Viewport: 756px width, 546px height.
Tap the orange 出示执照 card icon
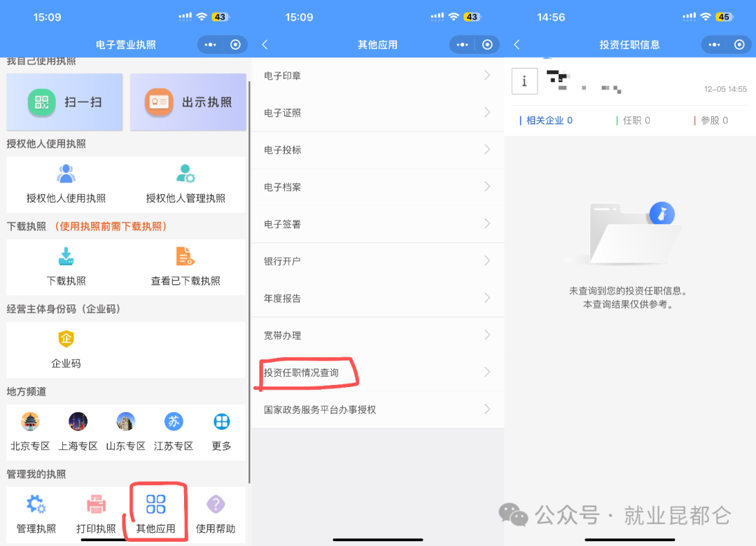(159, 102)
